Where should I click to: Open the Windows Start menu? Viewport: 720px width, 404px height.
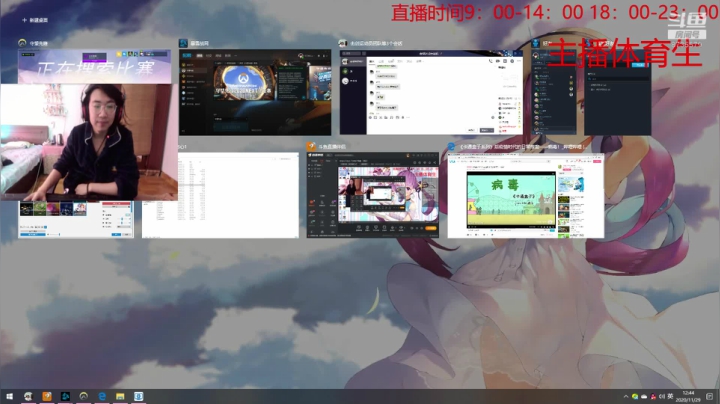tap(9, 396)
